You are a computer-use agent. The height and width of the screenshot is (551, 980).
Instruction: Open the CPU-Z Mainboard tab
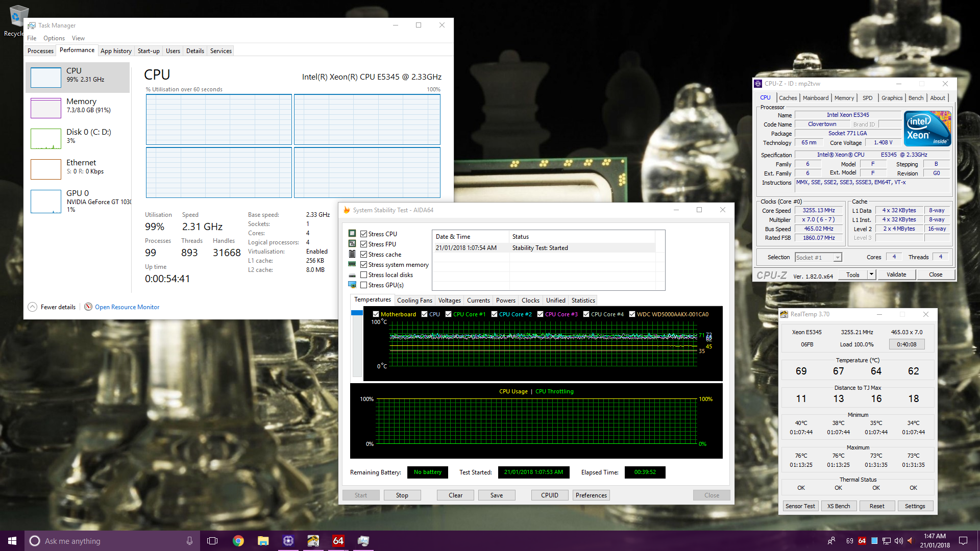click(815, 98)
